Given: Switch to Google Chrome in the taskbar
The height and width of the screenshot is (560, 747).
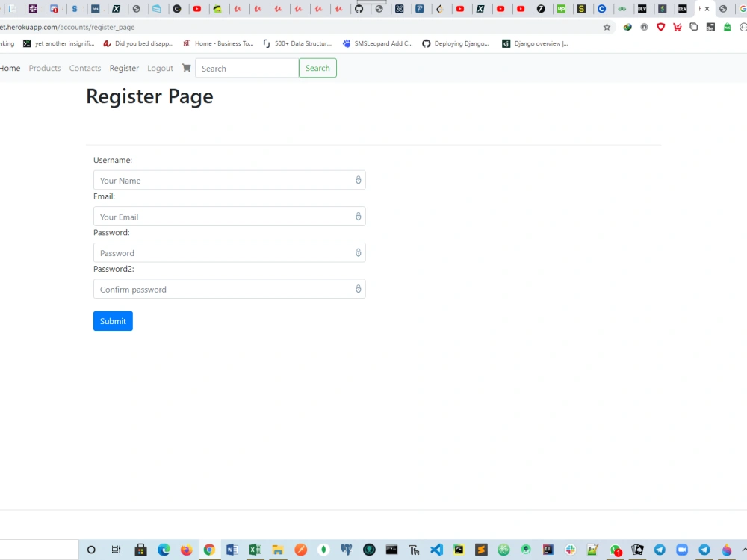Looking at the screenshot, I should tap(209, 550).
